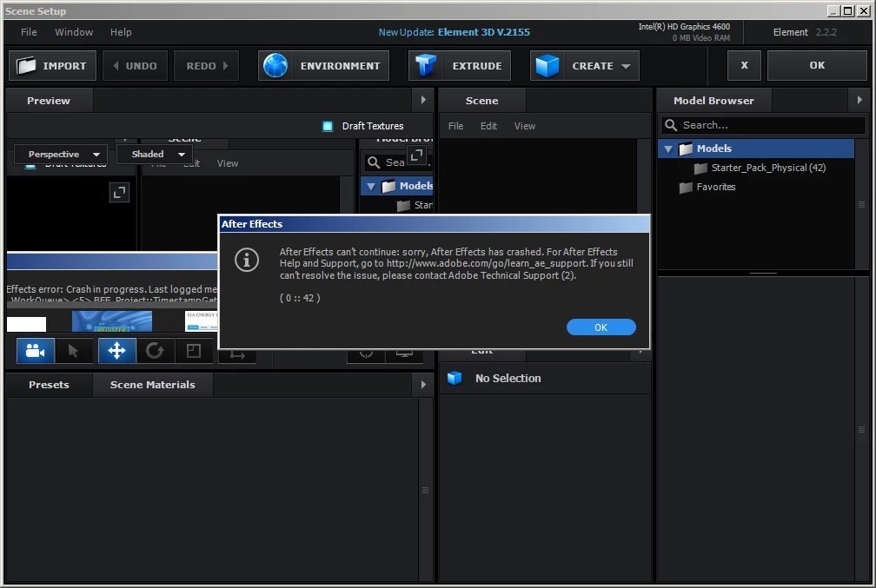Click the IMPORT button
The width and height of the screenshot is (876, 588).
pos(52,66)
